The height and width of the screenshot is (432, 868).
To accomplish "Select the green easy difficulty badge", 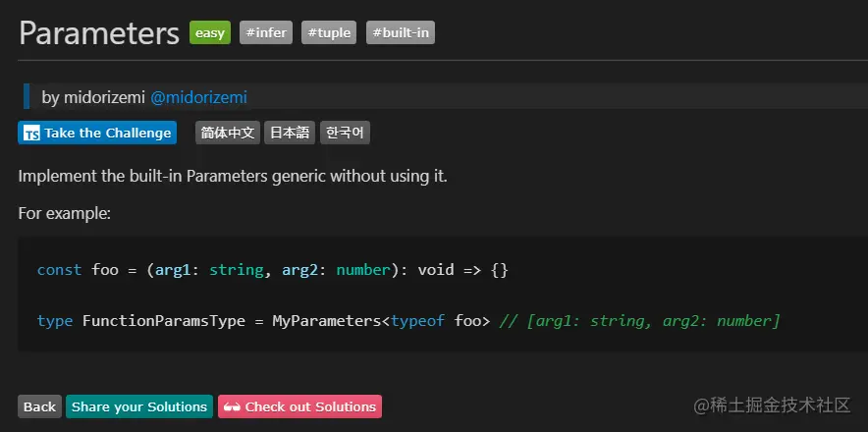I will coord(210,33).
